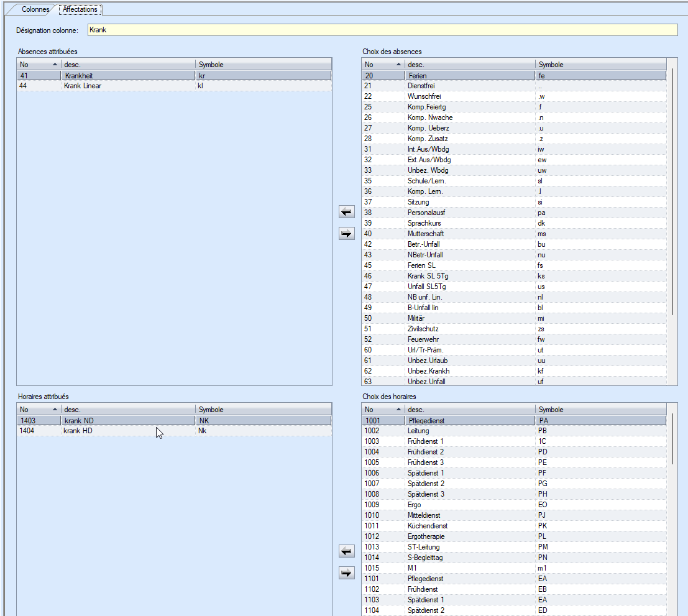Switch to the Colonnes tab
This screenshot has width=688, height=616.
(x=35, y=10)
